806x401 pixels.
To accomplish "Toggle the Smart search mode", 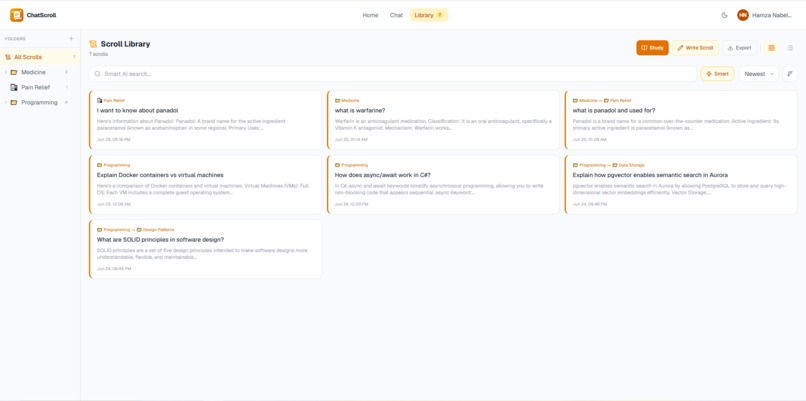I will (717, 74).
